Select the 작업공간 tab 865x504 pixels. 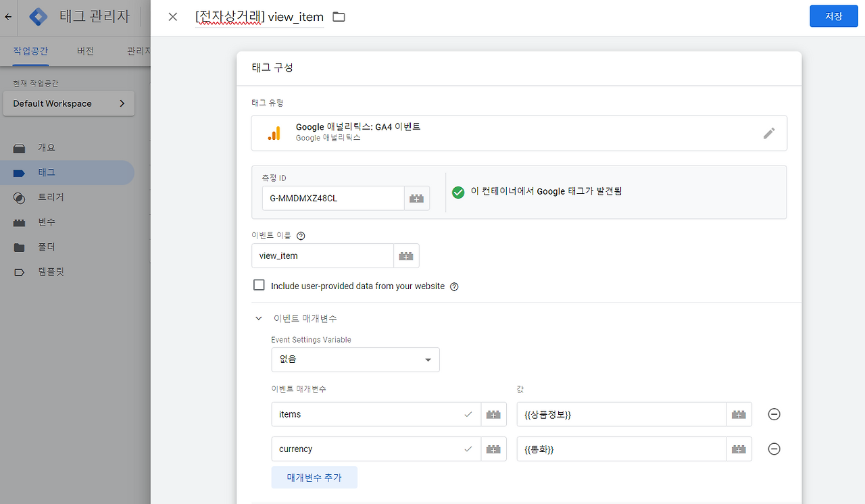(29, 50)
